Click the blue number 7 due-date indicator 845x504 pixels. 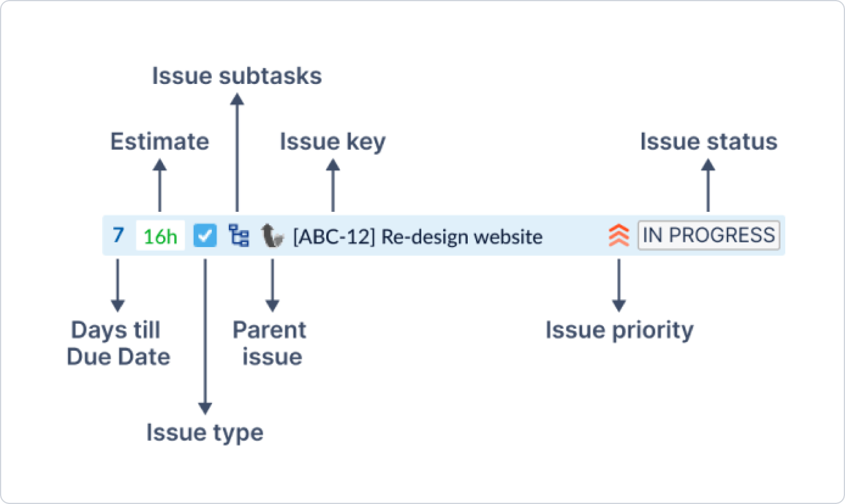119,235
